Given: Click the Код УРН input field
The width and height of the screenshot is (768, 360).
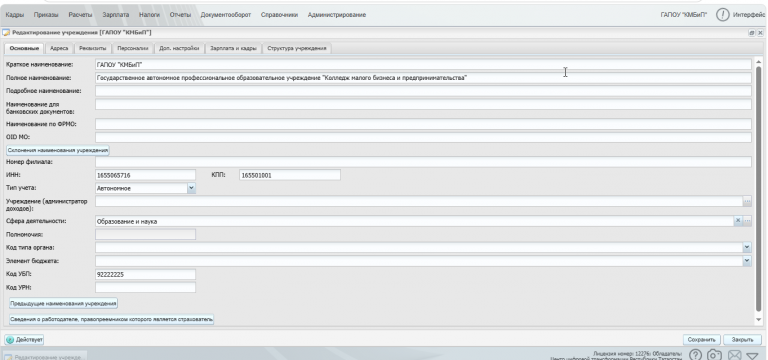Looking at the screenshot, I should pos(145,288).
